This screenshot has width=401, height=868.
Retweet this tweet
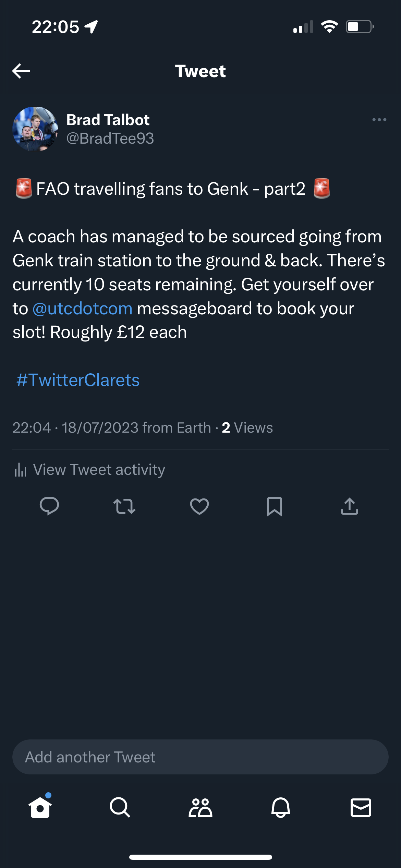124,506
